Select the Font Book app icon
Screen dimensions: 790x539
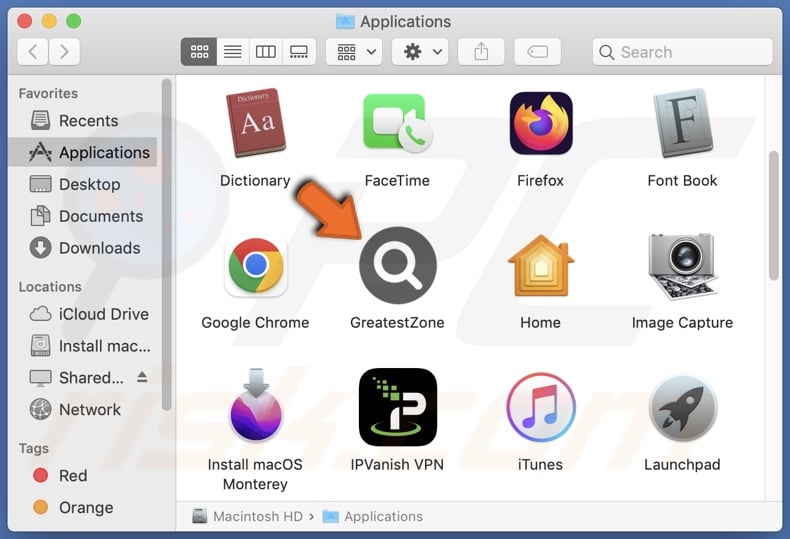(683, 123)
